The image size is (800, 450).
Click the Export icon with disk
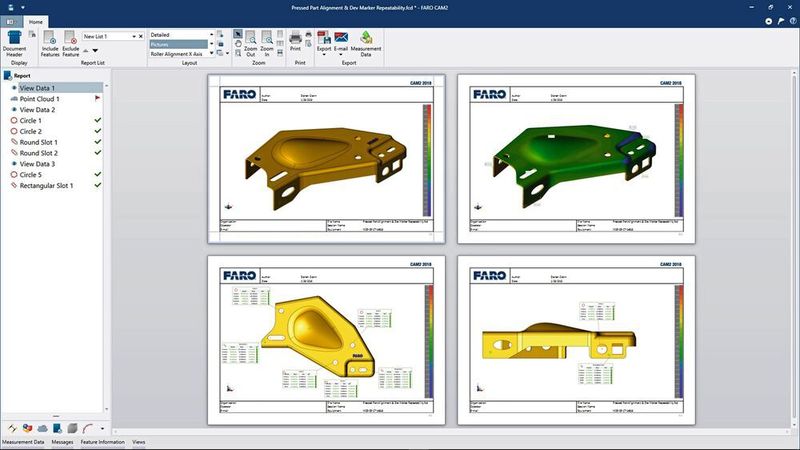(x=324, y=37)
